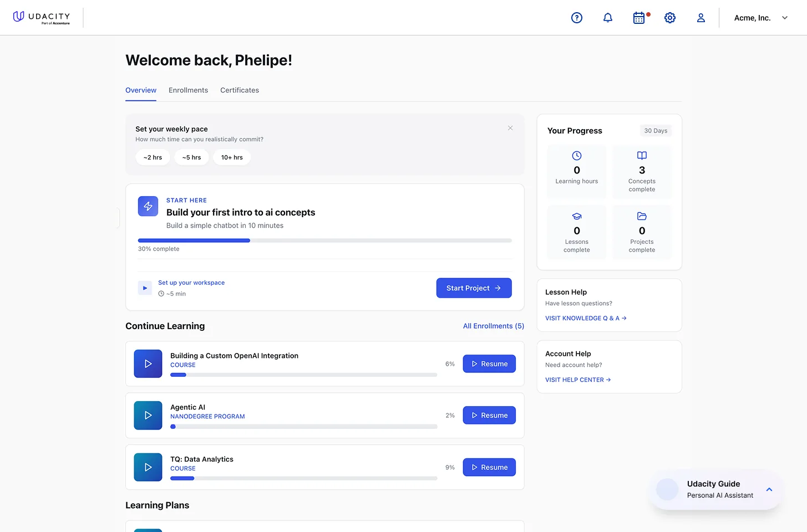Visit Help Center link
Image resolution: width=807 pixels, height=532 pixels.
tap(578, 380)
